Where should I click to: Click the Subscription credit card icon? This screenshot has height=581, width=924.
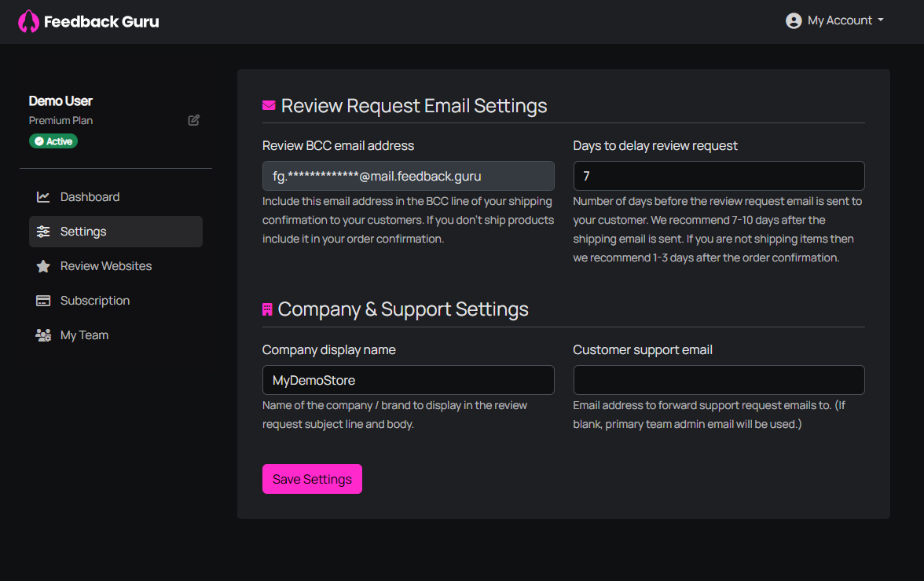pos(43,301)
